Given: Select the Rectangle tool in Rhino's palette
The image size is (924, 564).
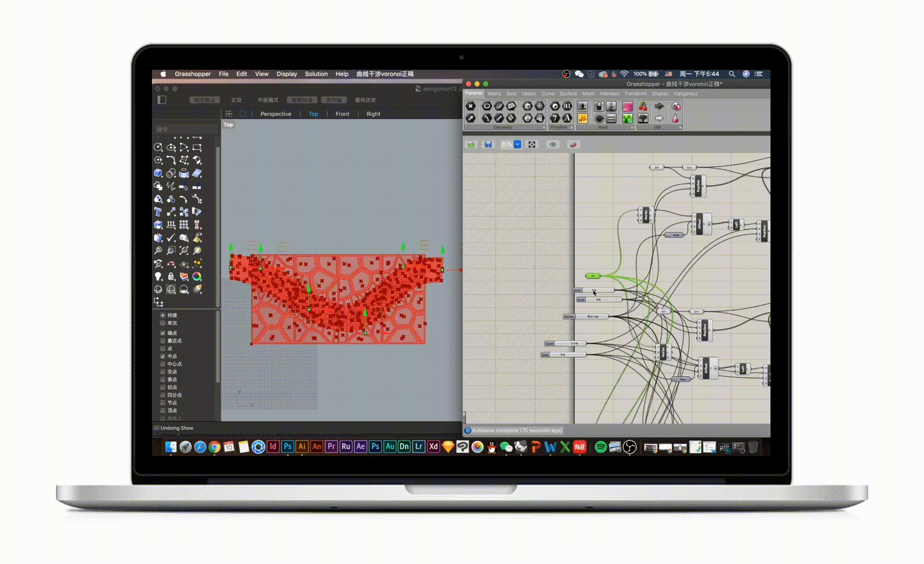Looking at the screenshot, I should click(197, 148).
